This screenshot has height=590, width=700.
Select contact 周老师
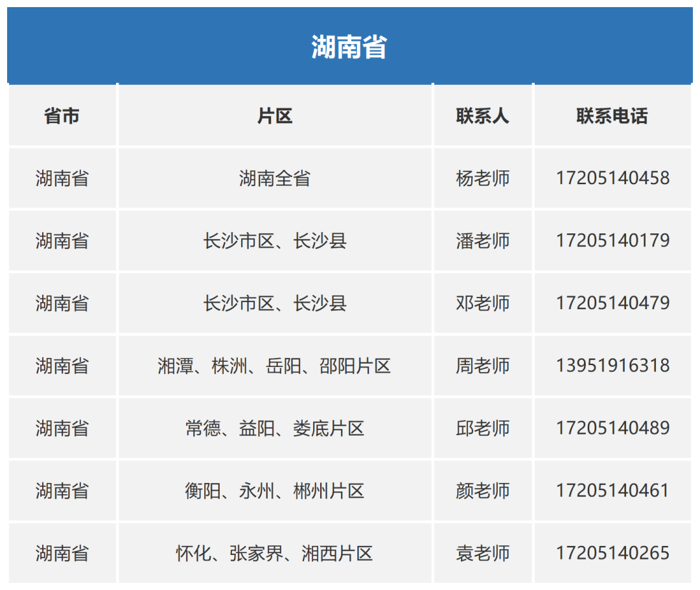tap(482, 366)
